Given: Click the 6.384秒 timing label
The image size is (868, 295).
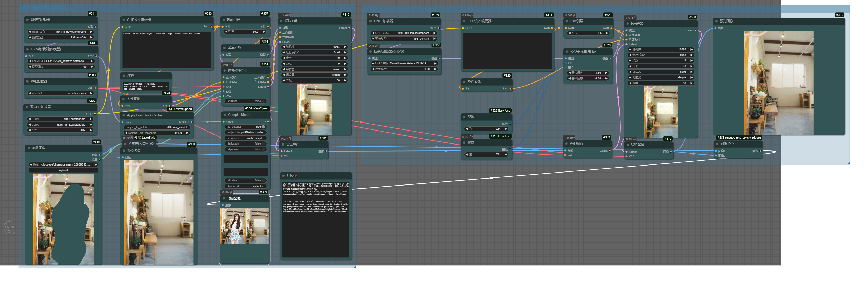Looking at the screenshot, I should [x=285, y=15].
